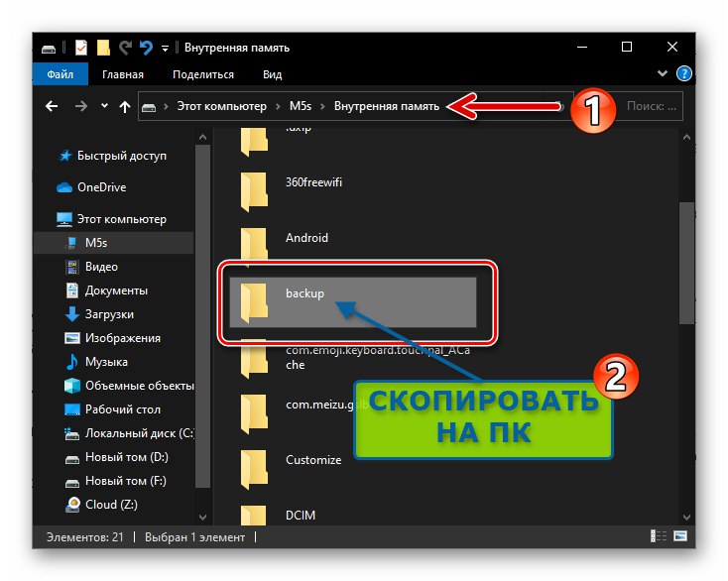This screenshot has height=581, width=728.
Task: Click the file list vertical scrollbar thumb
Action: click(686, 263)
